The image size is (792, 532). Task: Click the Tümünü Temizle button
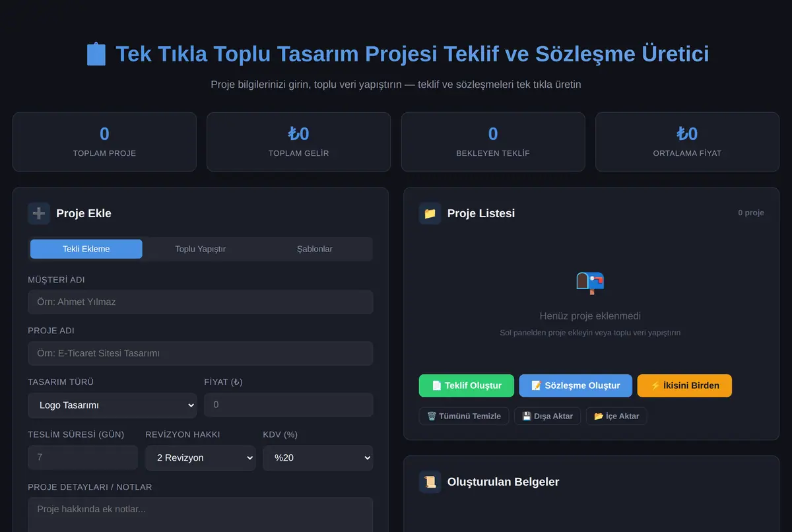(x=464, y=416)
